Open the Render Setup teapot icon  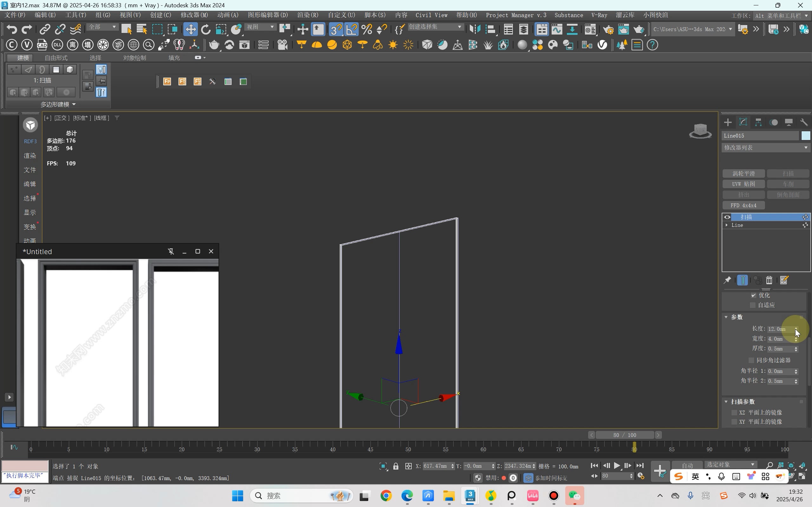click(609, 29)
